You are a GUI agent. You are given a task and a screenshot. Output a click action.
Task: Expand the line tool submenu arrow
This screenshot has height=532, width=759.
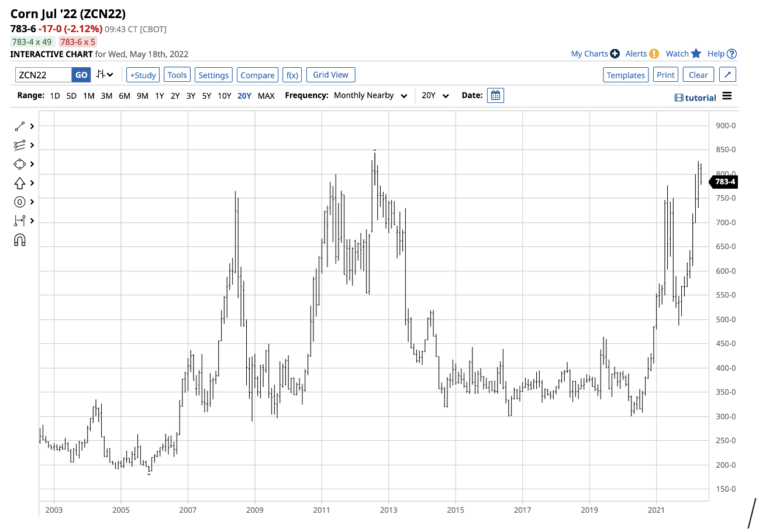pos(32,126)
